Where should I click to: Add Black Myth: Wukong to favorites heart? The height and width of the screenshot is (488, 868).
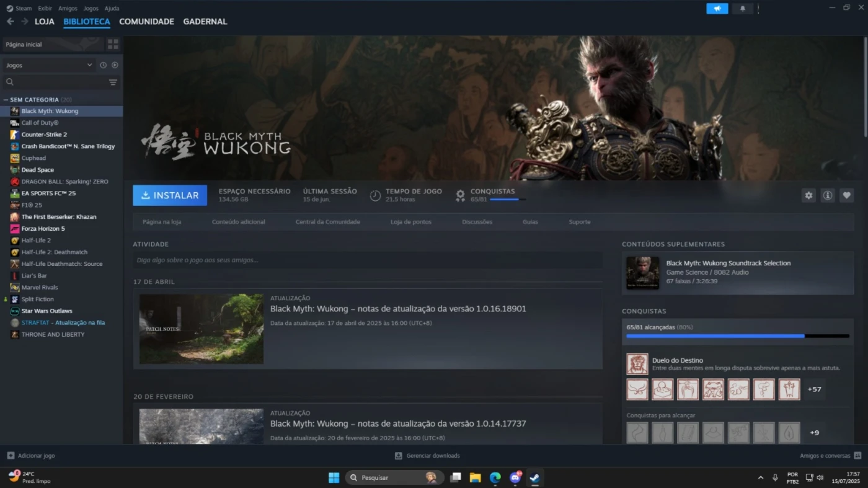click(847, 195)
